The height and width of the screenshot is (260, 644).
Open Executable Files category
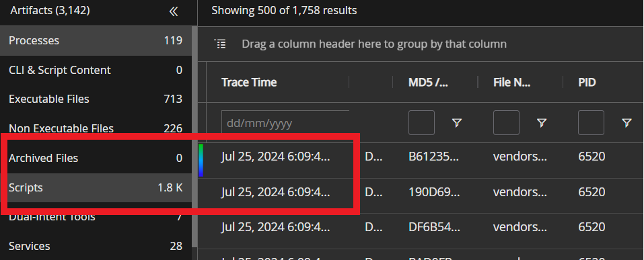click(96, 99)
